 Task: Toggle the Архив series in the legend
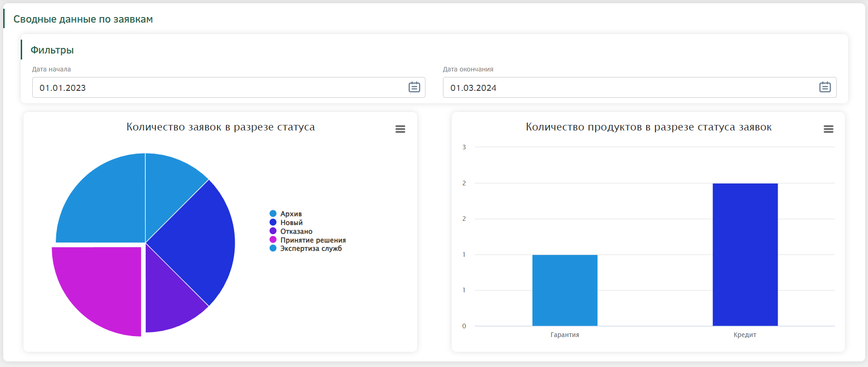tap(286, 213)
